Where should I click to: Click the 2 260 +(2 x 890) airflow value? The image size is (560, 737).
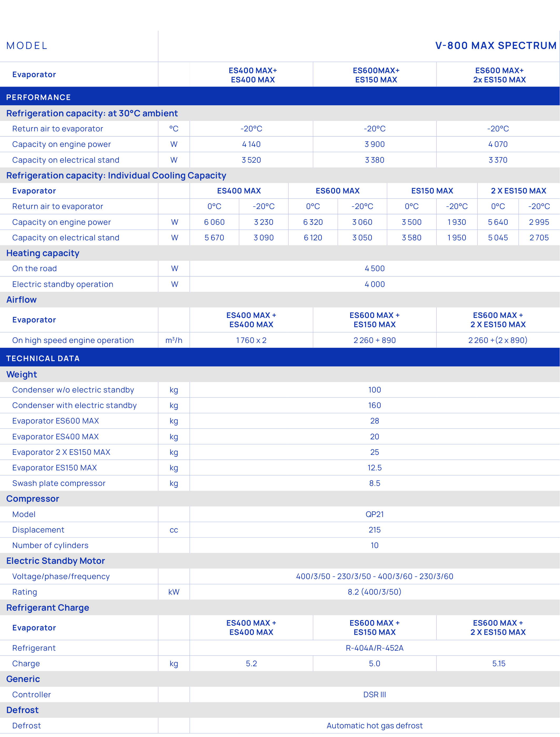(498, 340)
